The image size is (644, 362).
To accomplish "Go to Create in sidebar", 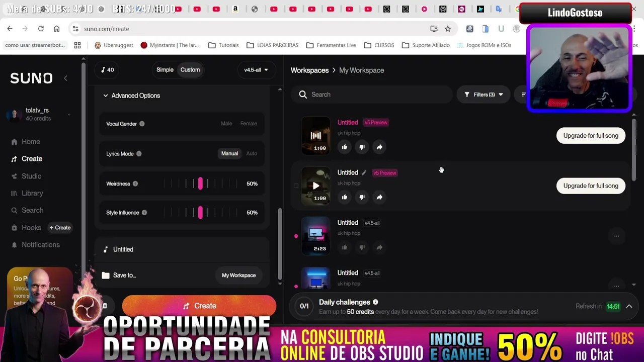I will 32,159.
